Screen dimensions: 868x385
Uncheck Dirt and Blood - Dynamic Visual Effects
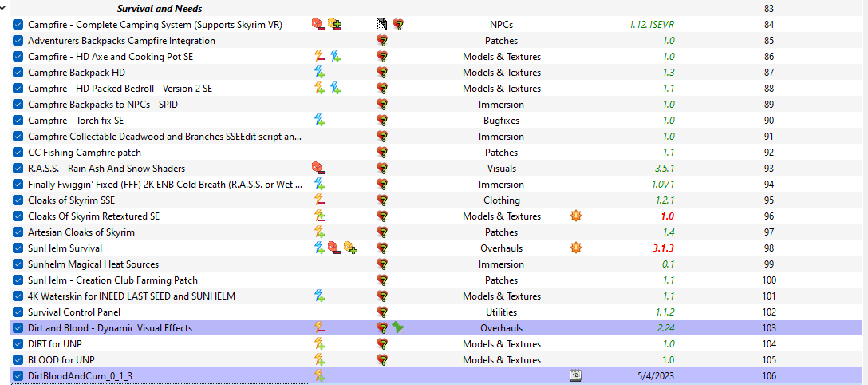pos(18,328)
